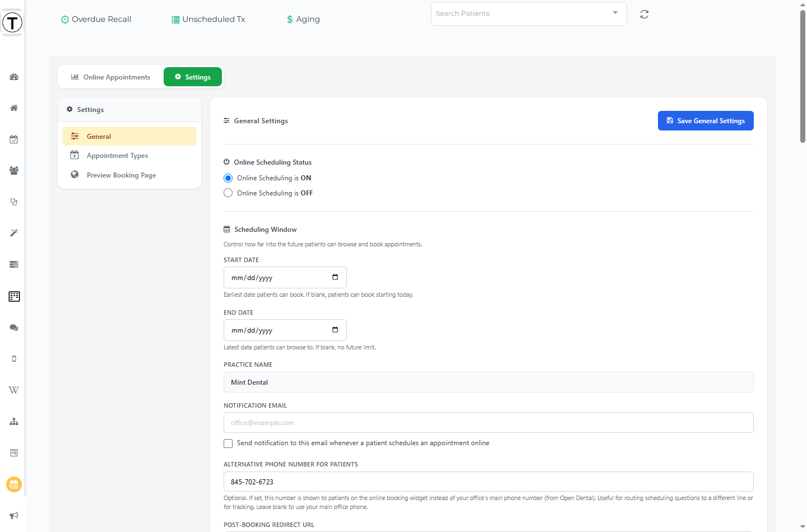Screen dimensions: 807x532
Task: Open the W wiki icon in sidebar
Action: pos(14,390)
